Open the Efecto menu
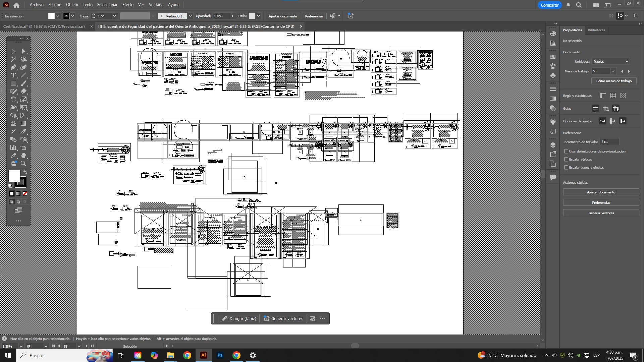Image resolution: width=644 pixels, height=362 pixels. point(128,5)
